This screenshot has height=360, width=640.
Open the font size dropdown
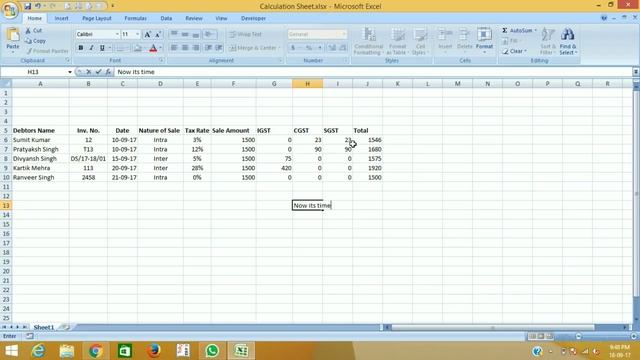pyautogui.click(x=138, y=34)
